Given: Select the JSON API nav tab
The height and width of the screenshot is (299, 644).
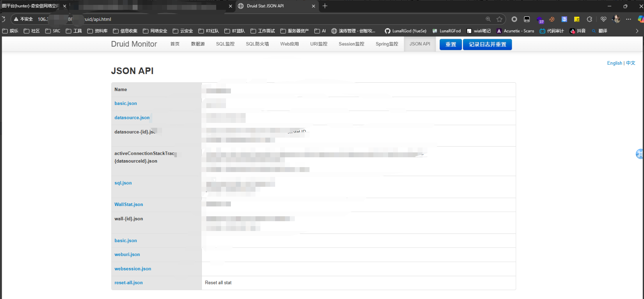Looking at the screenshot, I should [x=420, y=44].
